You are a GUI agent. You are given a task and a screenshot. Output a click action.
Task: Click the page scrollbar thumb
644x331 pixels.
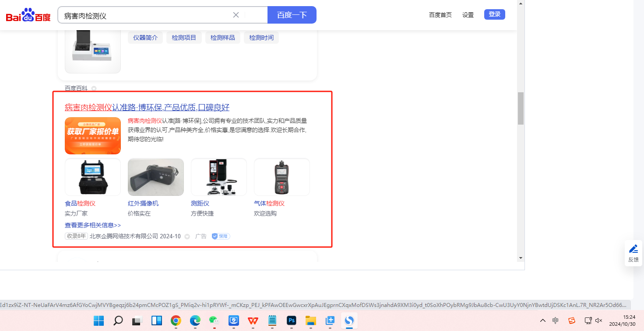(521, 108)
